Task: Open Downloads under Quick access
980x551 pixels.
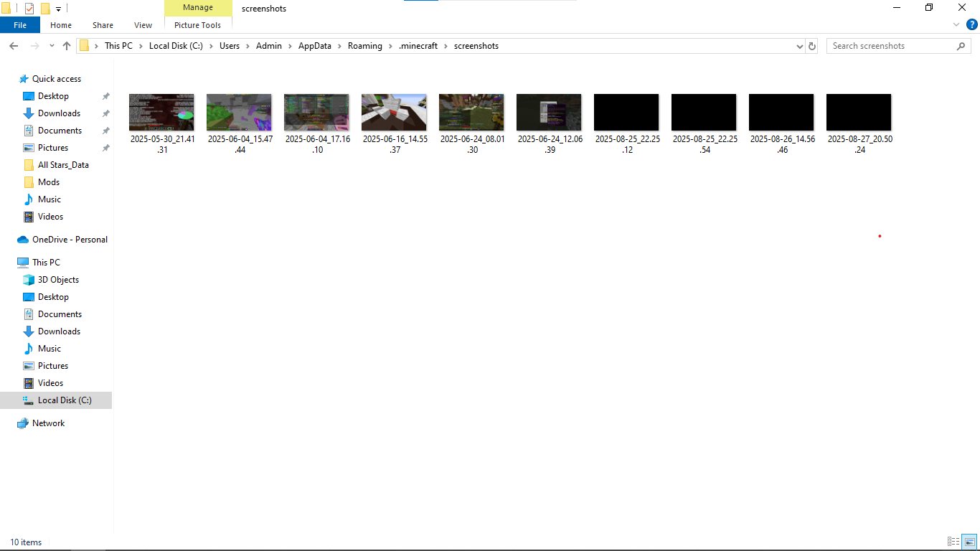Action: pyautogui.click(x=59, y=113)
